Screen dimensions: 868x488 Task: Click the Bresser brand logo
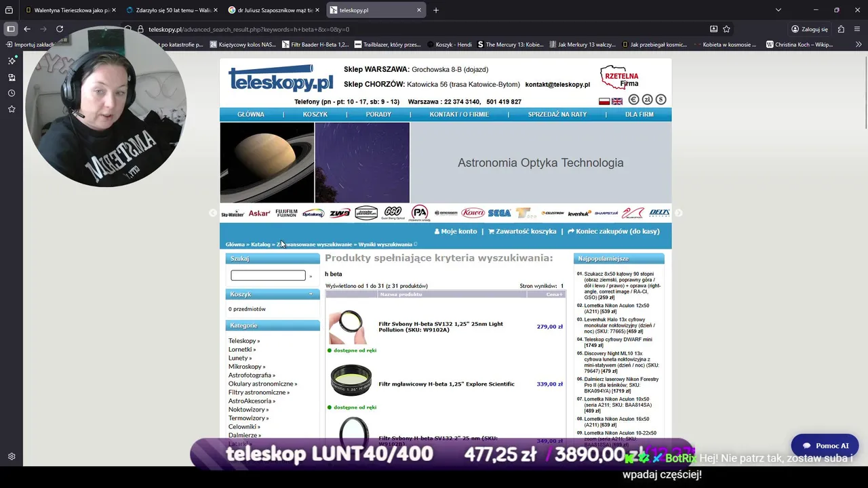pyautogui.click(x=446, y=213)
